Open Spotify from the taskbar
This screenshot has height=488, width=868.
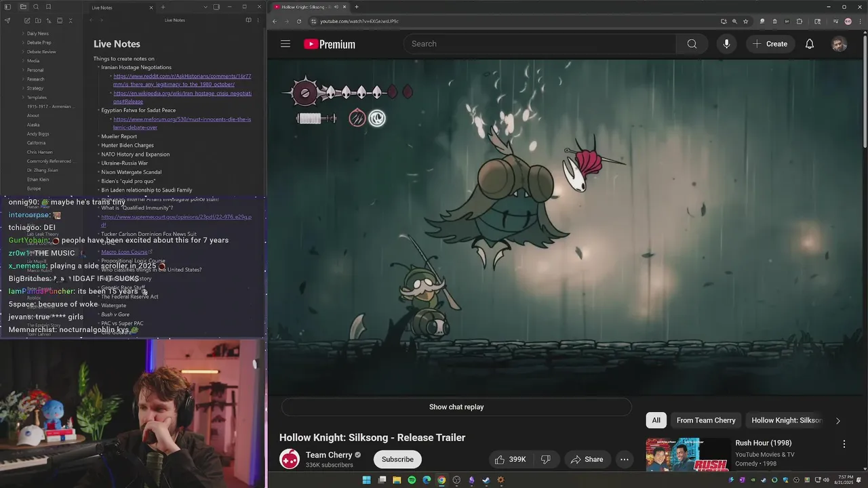(x=412, y=480)
